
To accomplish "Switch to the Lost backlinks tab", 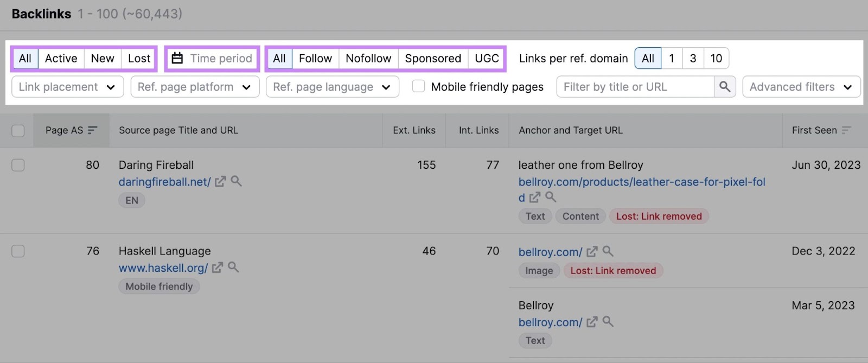I will [139, 59].
